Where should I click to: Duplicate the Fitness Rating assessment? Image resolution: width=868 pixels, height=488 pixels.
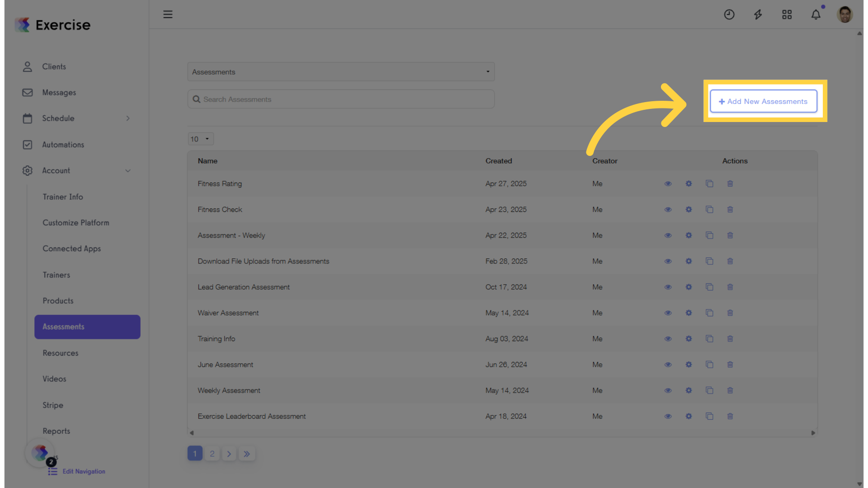[x=709, y=183]
